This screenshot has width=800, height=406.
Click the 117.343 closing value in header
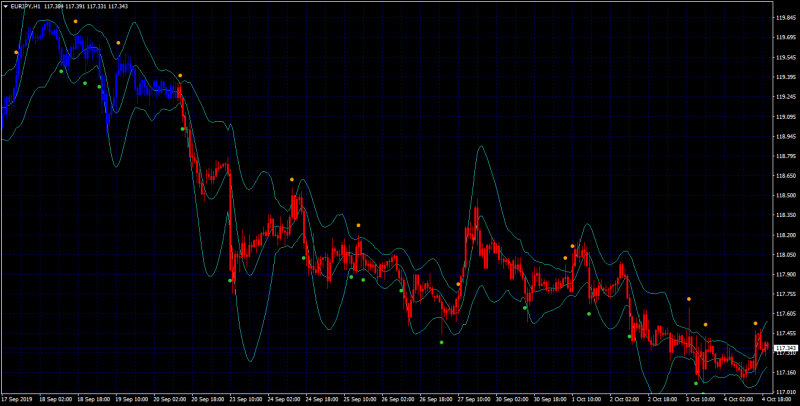point(118,7)
